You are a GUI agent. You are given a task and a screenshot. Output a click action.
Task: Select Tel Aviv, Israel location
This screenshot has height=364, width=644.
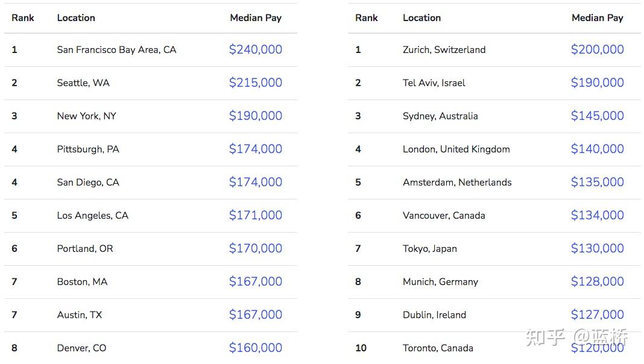[x=434, y=83]
